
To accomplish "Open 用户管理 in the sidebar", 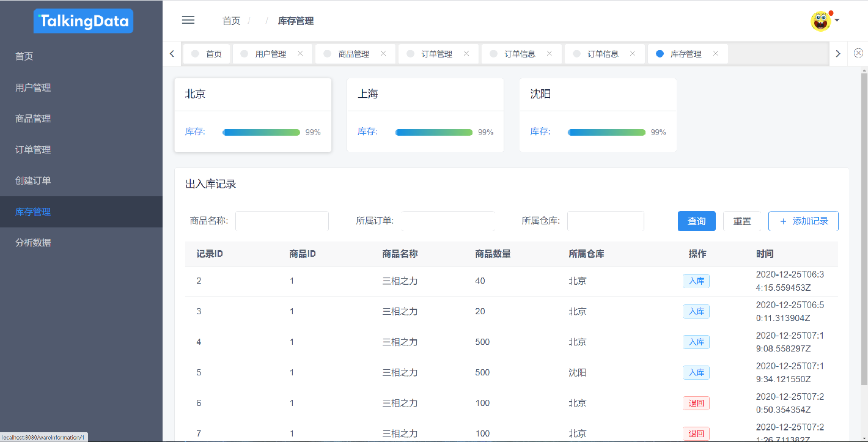I will 81,87.
